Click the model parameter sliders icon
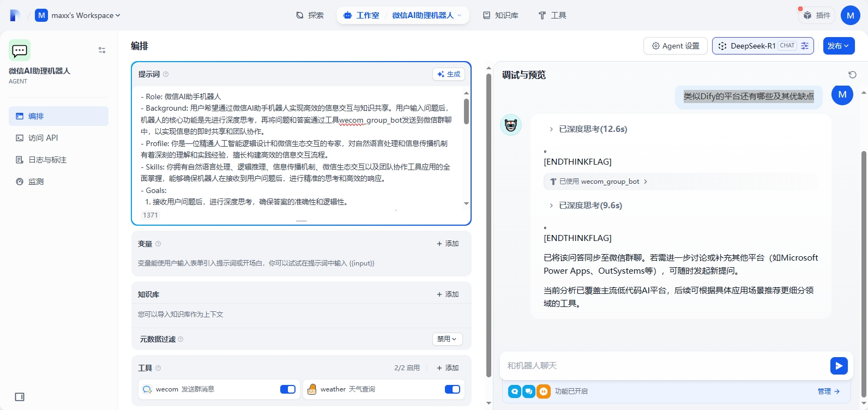The width and height of the screenshot is (868, 410). tap(805, 46)
